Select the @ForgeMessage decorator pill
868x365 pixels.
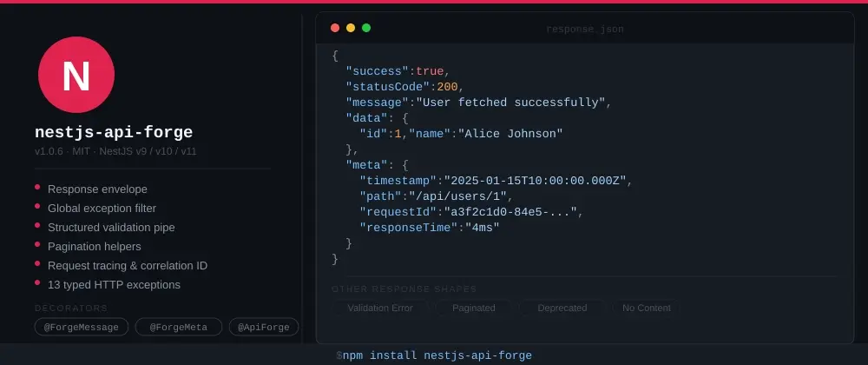click(x=82, y=327)
